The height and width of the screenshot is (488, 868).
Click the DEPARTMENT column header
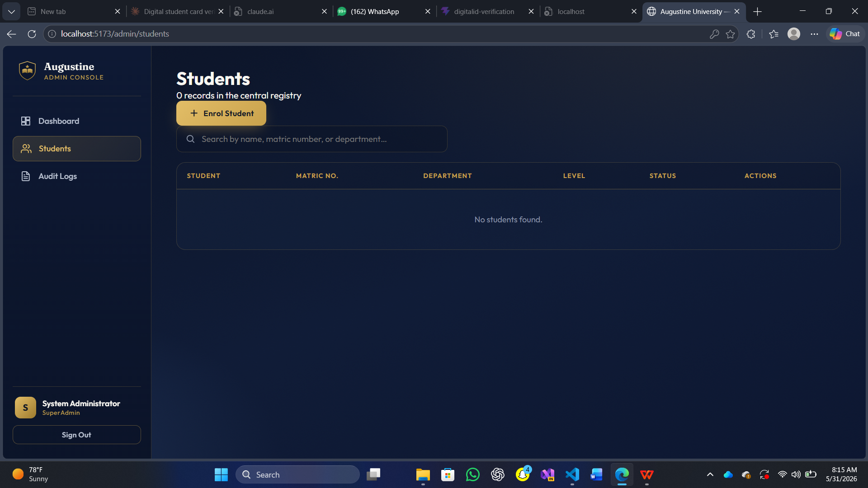447,176
